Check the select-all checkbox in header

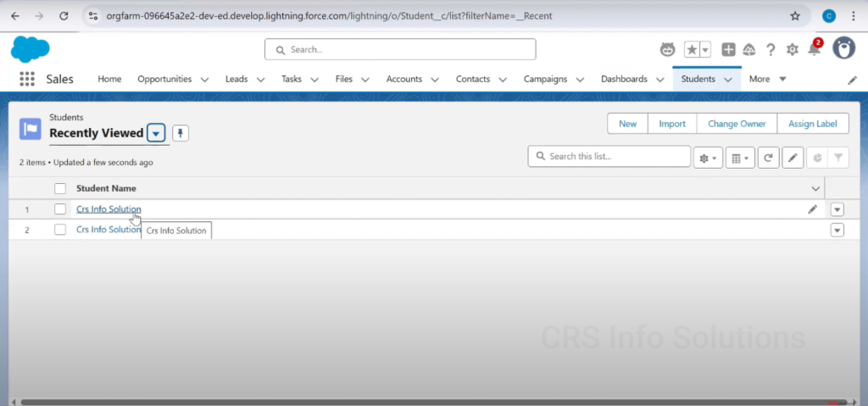60,188
